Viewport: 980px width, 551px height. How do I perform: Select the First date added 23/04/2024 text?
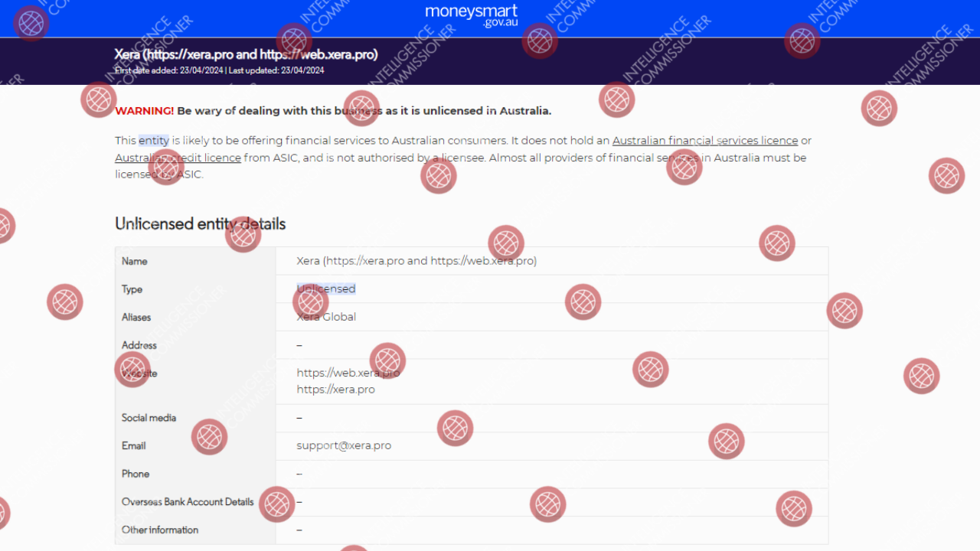tap(168, 70)
